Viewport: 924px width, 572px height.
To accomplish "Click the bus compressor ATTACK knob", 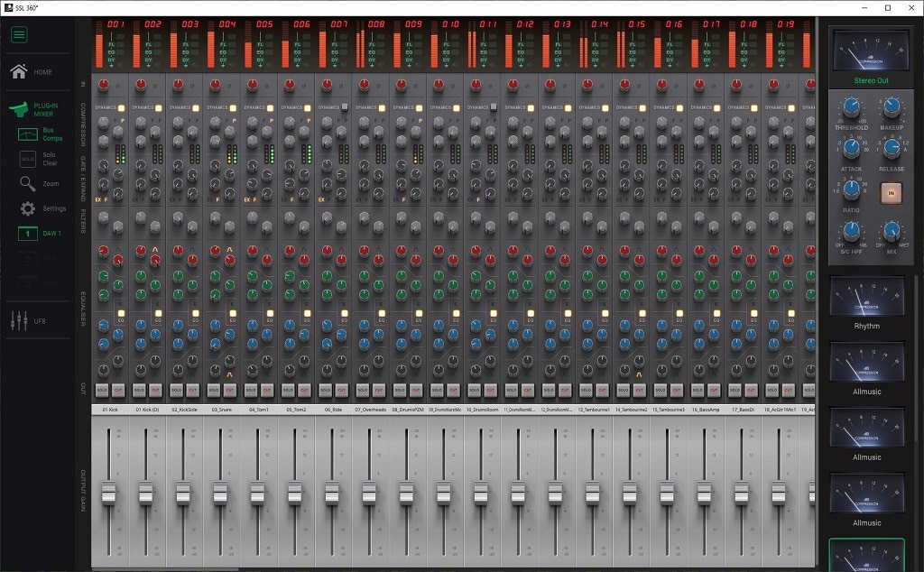I will click(851, 149).
